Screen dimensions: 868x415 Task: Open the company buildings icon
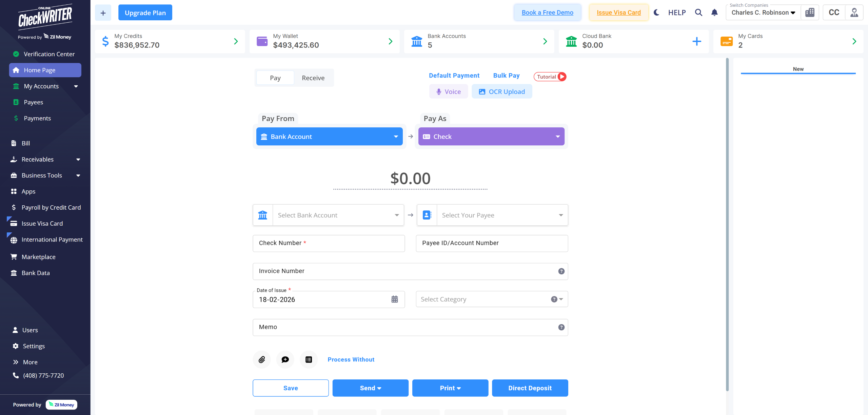click(x=810, y=13)
